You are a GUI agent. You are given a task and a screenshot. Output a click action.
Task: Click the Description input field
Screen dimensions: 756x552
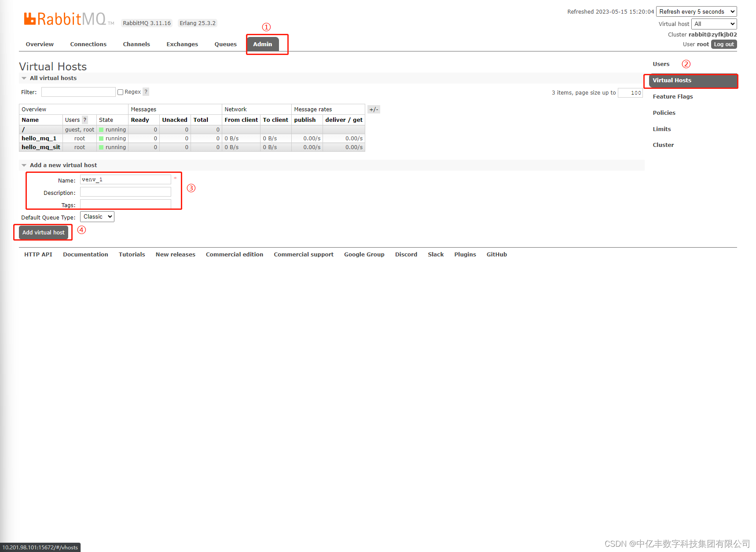click(x=125, y=192)
